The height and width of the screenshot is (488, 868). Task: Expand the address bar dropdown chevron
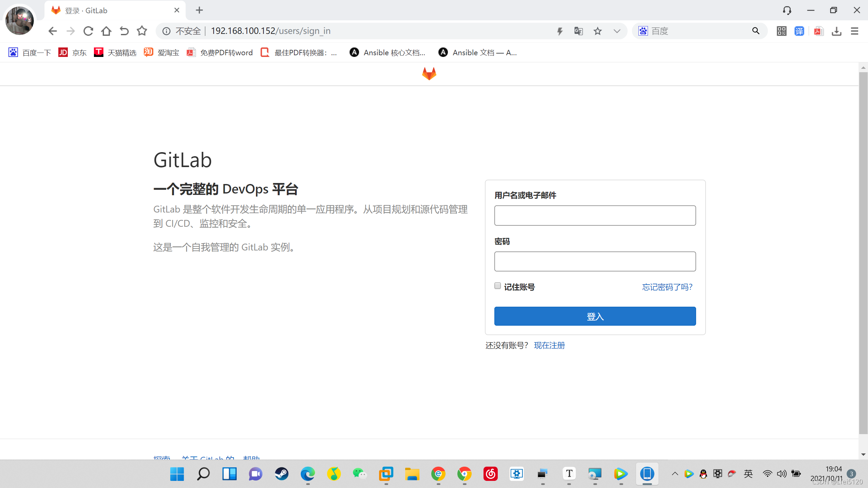pyautogui.click(x=617, y=31)
